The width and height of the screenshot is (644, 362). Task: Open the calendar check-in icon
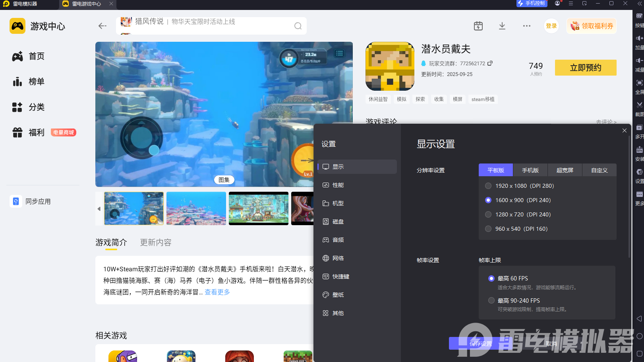[478, 26]
